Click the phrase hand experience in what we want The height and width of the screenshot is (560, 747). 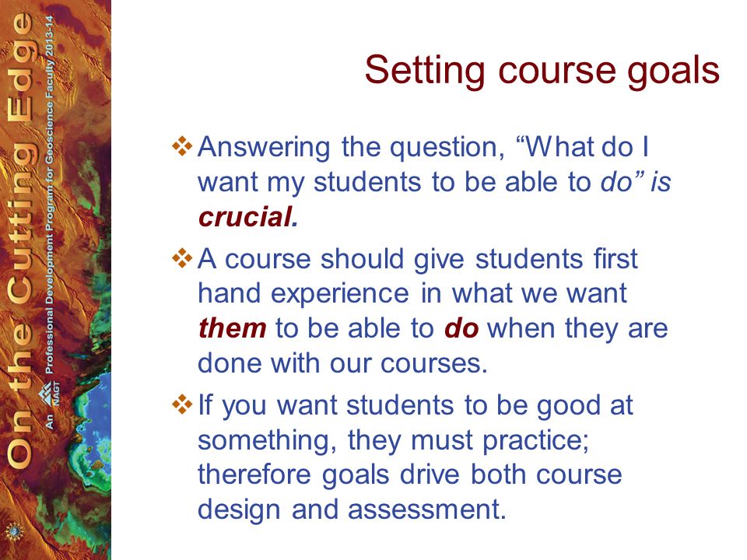tap(412, 294)
